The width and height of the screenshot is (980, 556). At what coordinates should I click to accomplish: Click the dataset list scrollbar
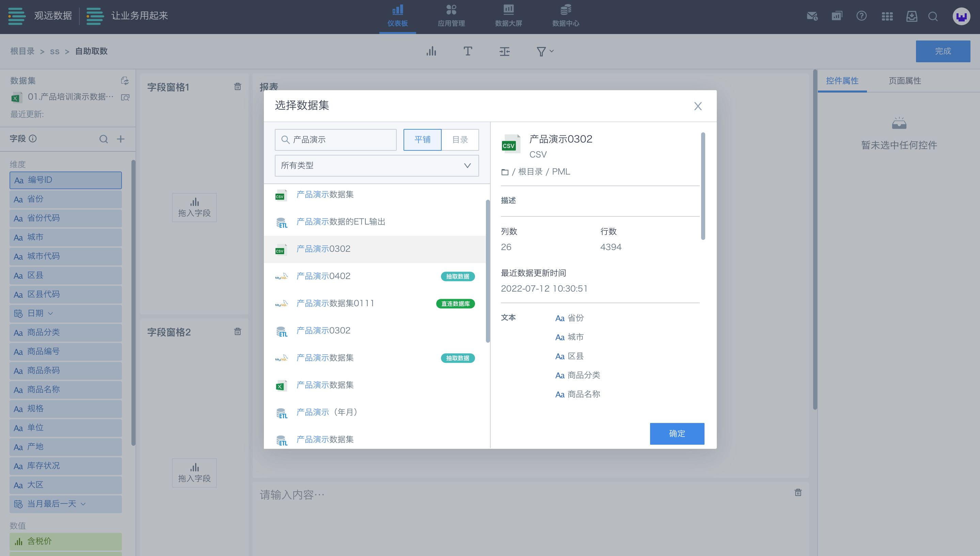(488, 271)
